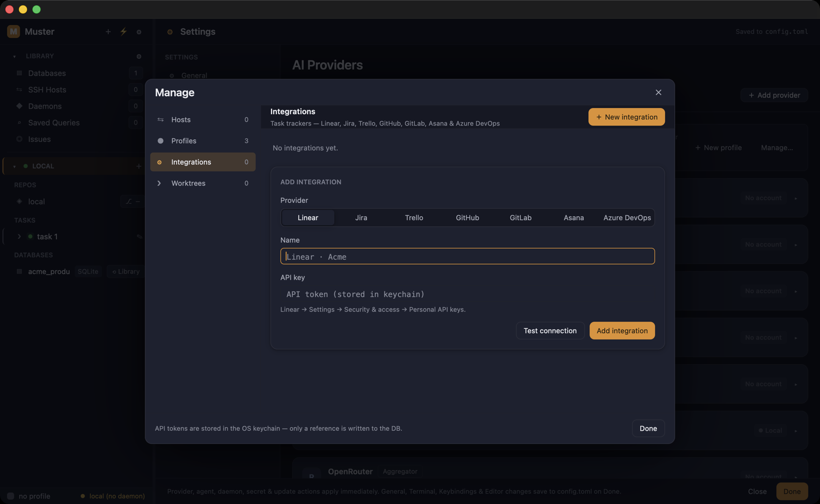Image resolution: width=820 pixels, height=504 pixels.
Task: Click the Issues circle icon
Action: coord(19,139)
